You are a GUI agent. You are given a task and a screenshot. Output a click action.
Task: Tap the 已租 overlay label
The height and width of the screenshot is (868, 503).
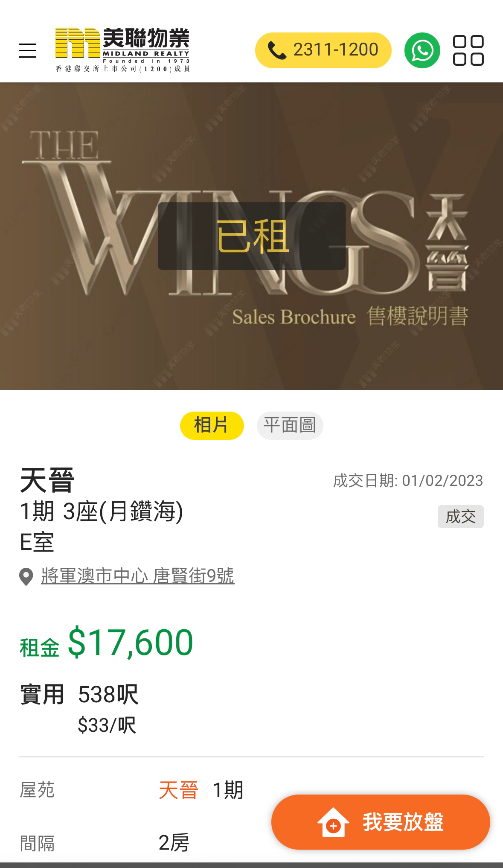252,236
